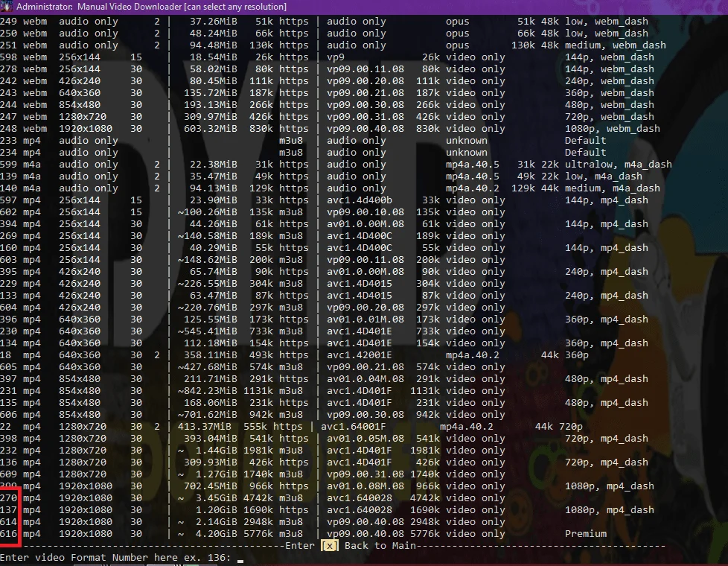Click the console window icon in title bar
This screenshot has width=728, height=566.
point(6,6)
